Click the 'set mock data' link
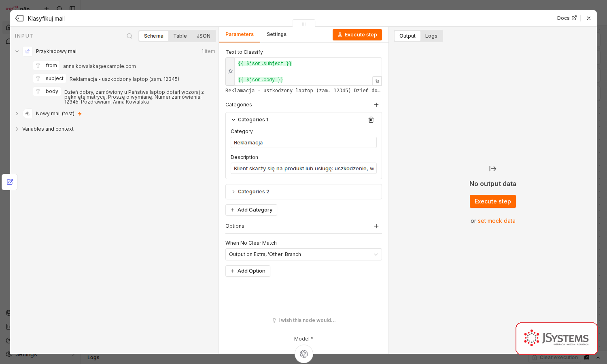 point(497,221)
